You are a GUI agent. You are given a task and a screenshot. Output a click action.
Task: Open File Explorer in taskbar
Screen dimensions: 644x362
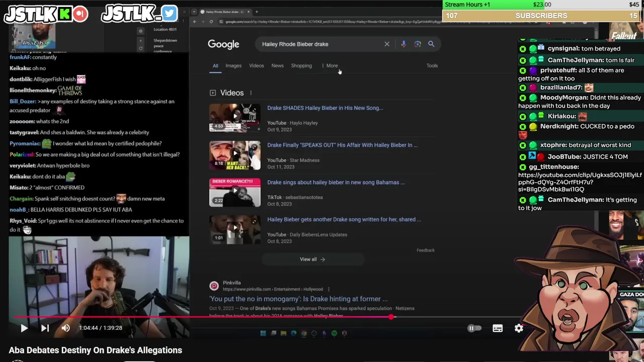(283, 333)
